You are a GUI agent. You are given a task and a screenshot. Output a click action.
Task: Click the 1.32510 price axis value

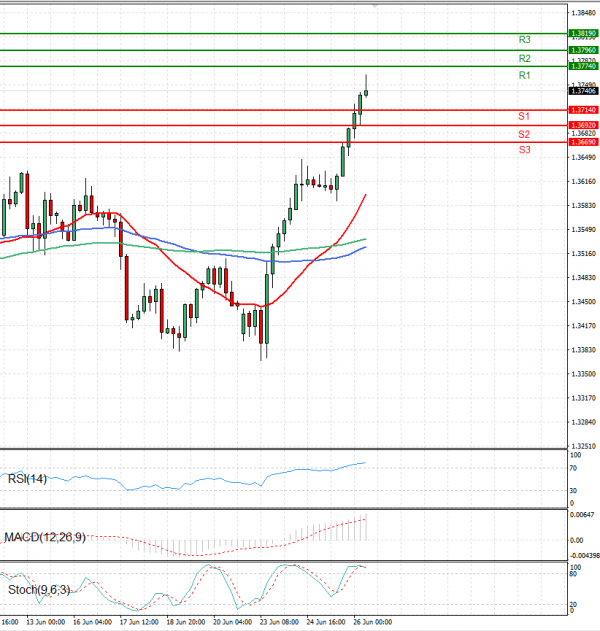[x=584, y=446]
